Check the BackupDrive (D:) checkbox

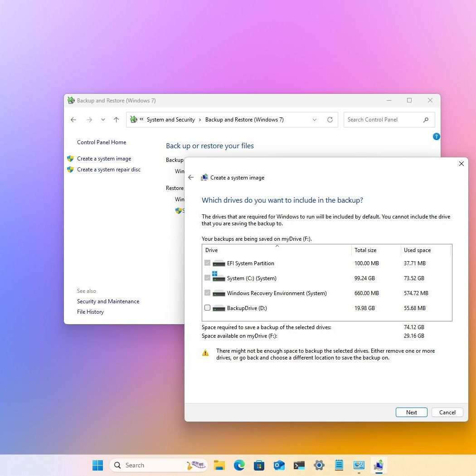(207, 307)
